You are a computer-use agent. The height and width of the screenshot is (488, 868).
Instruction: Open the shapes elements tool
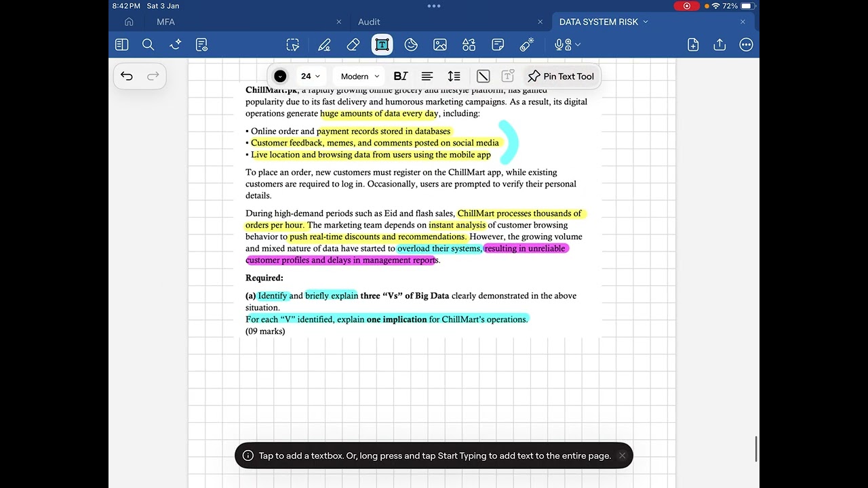[x=469, y=45]
